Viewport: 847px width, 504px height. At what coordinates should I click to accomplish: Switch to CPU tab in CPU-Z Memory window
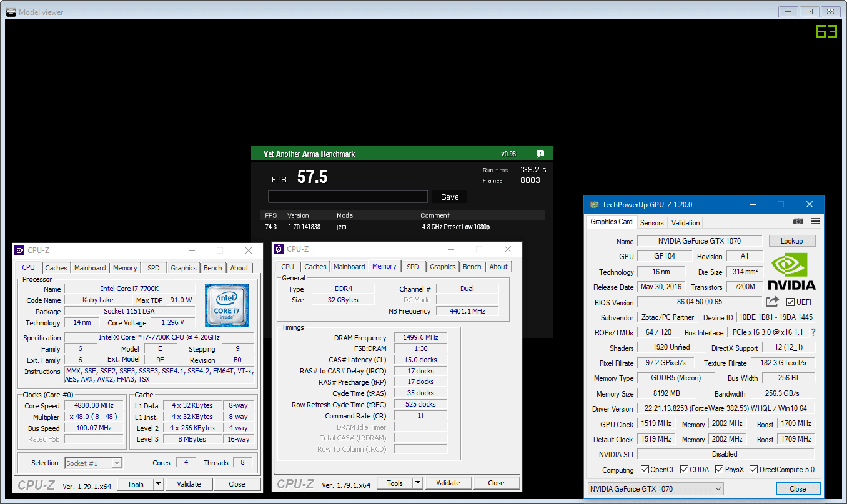point(287,267)
